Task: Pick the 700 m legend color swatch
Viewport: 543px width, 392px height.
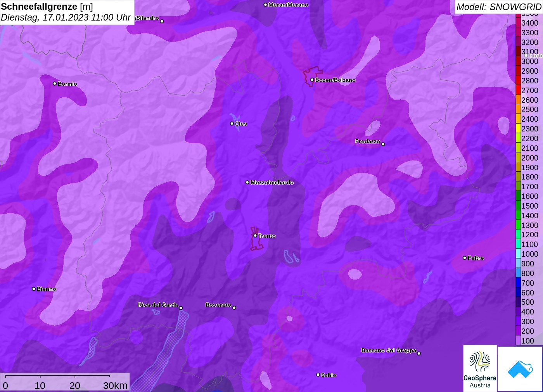Action: tap(518, 283)
